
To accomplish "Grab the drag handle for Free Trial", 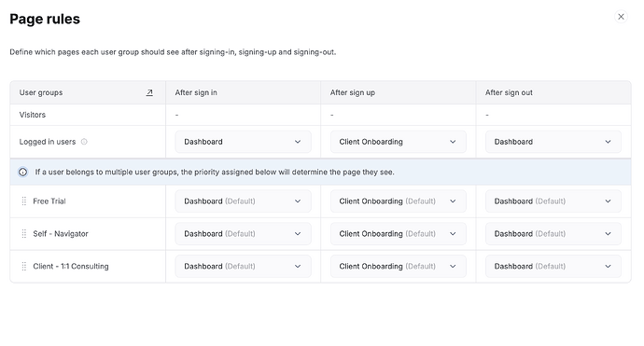I will pos(24,201).
